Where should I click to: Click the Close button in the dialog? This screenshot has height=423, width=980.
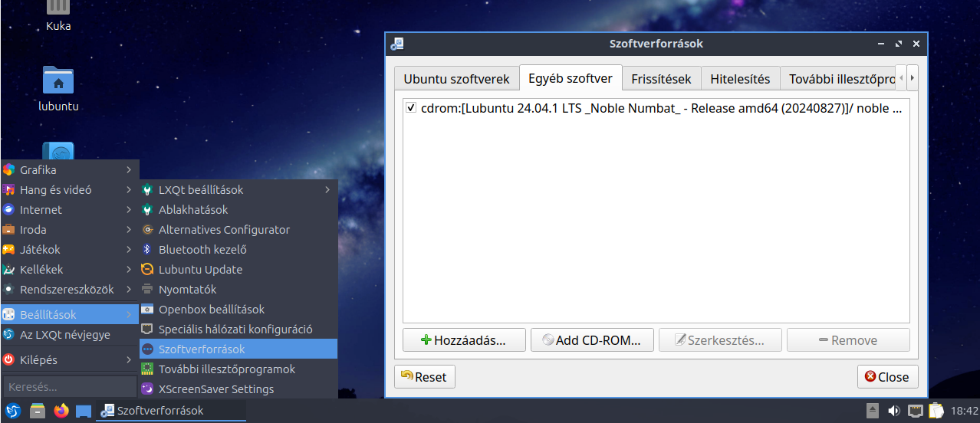click(x=887, y=377)
